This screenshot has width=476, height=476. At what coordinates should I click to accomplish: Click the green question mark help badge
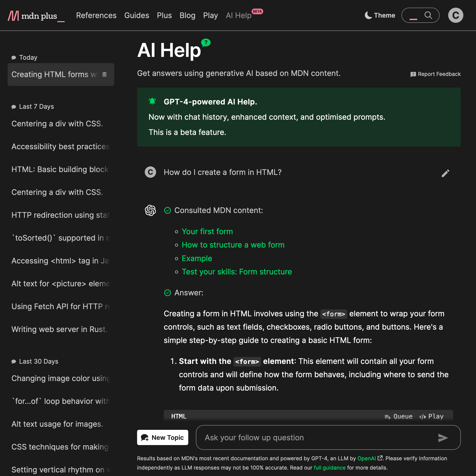pos(206,43)
